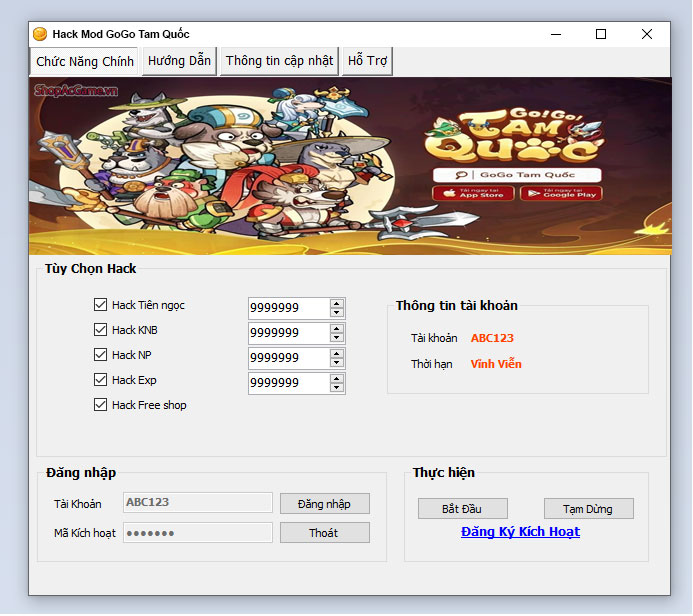
Task: Click the Go!Go! Tam Quốc logo in banner
Action: tap(514, 135)
